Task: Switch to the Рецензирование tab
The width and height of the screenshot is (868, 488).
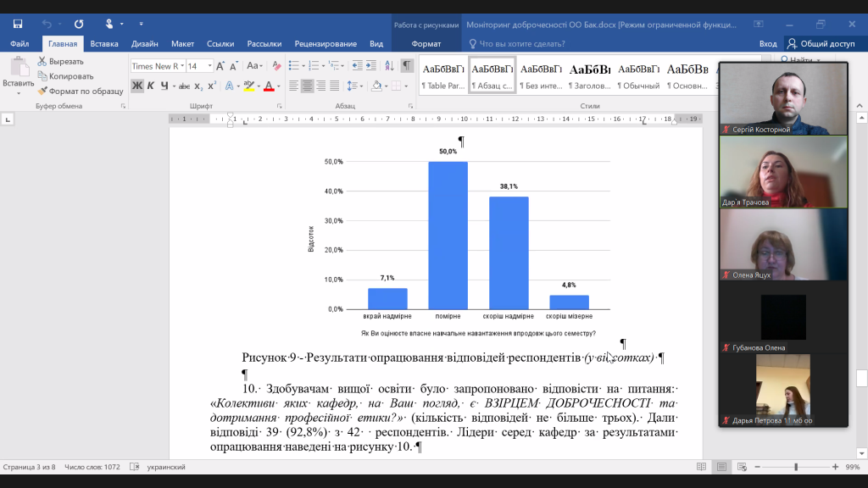Action: click(325, 44)
